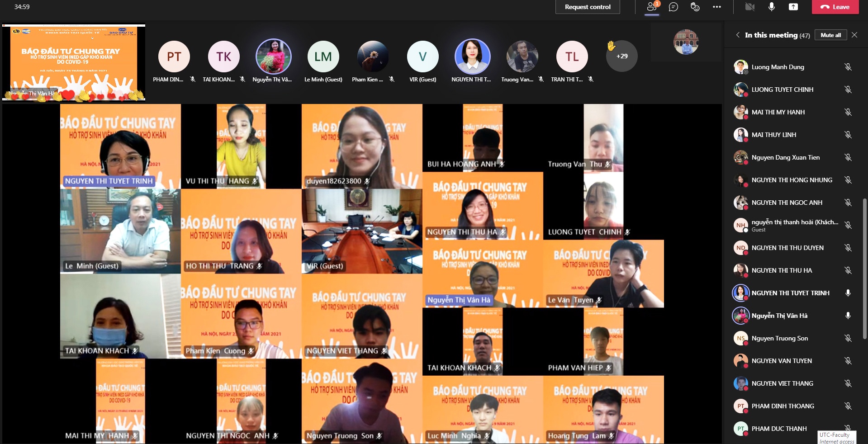The image size is (868, 444).
Task: Click the shared presentation thumbnail
Action: coord(74,62)
